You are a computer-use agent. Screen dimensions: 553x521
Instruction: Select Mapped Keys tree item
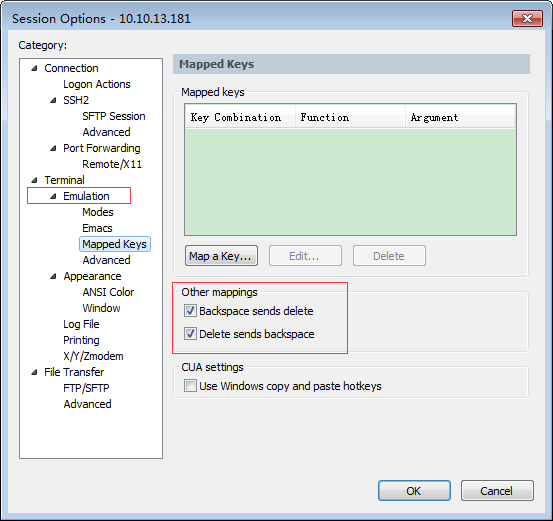(x=115, y=244)
